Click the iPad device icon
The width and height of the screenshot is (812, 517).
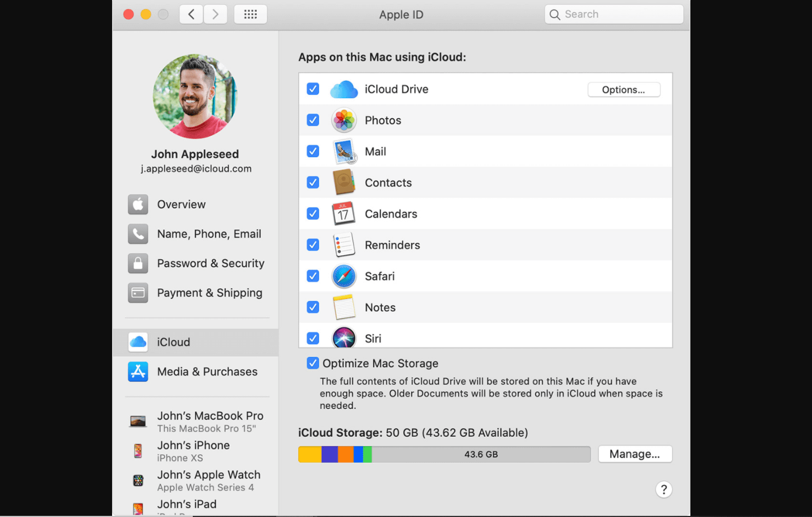pyautogui.click(x=138, y=508)
